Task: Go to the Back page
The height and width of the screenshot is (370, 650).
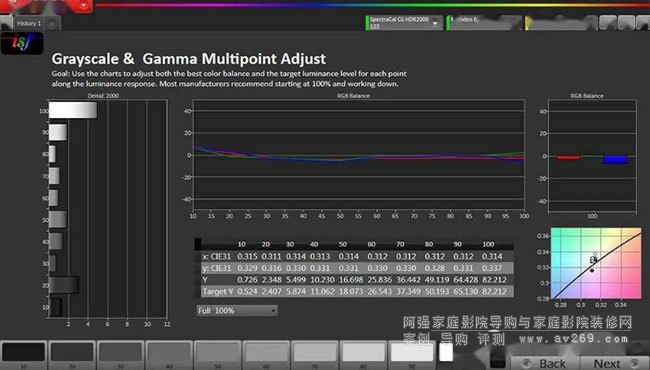Action: pos(545,363)
